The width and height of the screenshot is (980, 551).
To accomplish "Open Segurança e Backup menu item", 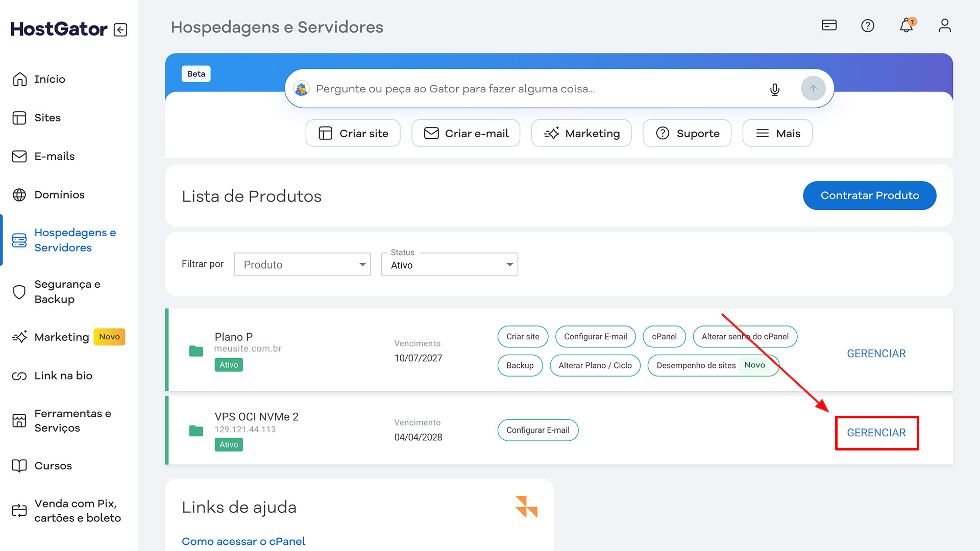I will pos(67,292).
